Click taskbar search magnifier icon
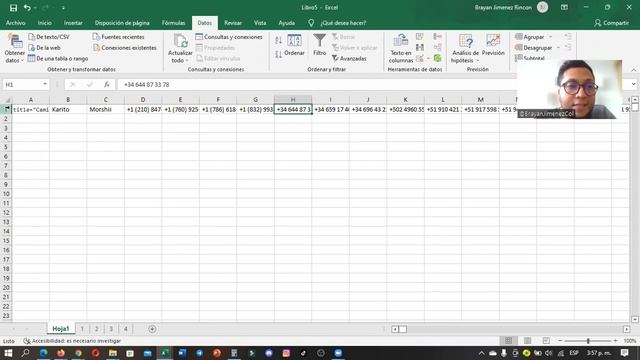This screenshot has width=640, height=360. pos(25,353)
